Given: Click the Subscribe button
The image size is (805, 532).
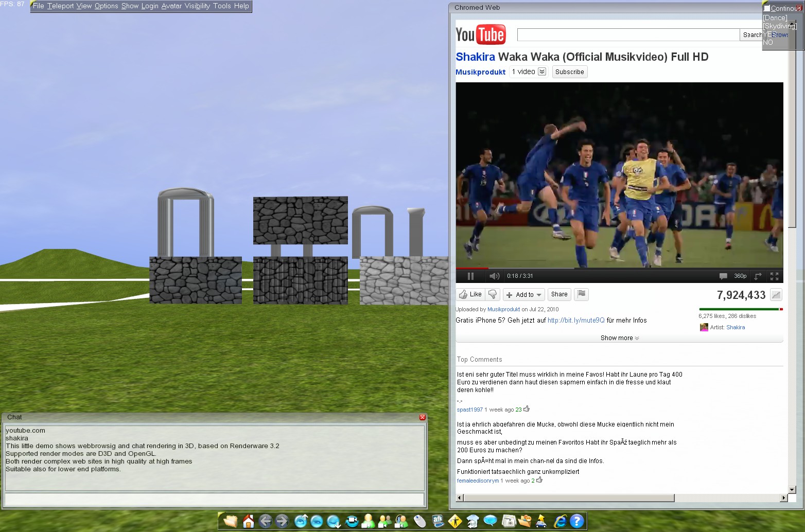Looking at the screenshot, I should pos(570,72).
